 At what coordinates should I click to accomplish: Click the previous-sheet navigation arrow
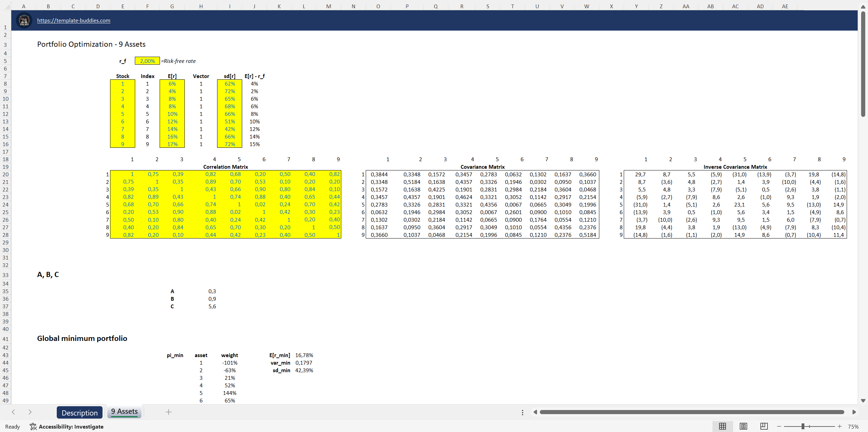(13, 412)
